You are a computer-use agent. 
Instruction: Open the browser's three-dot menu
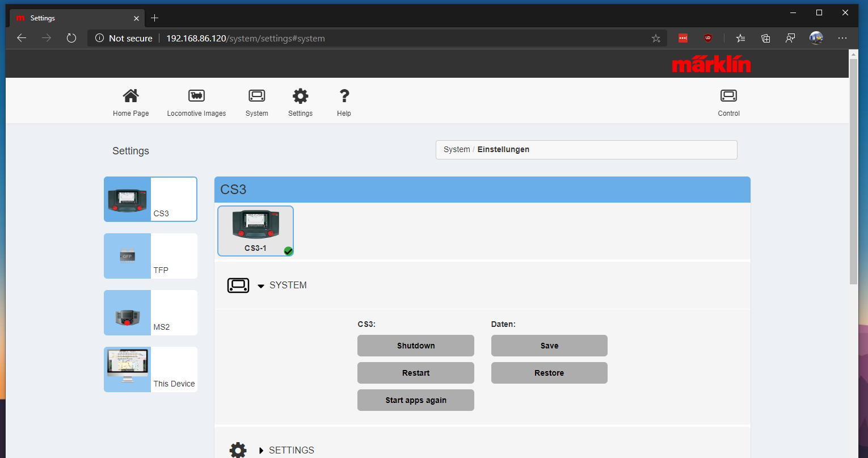pyautogui.click(x=842, y=38)
